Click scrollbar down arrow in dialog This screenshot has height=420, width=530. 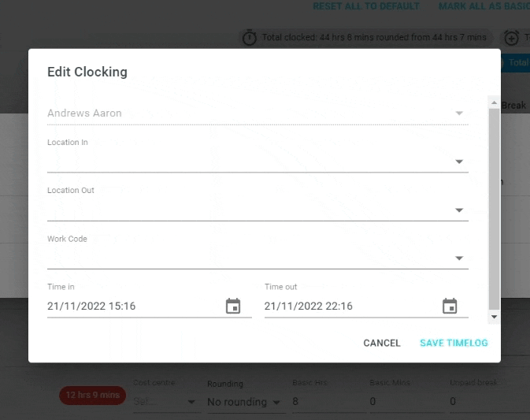coord(495,317)
